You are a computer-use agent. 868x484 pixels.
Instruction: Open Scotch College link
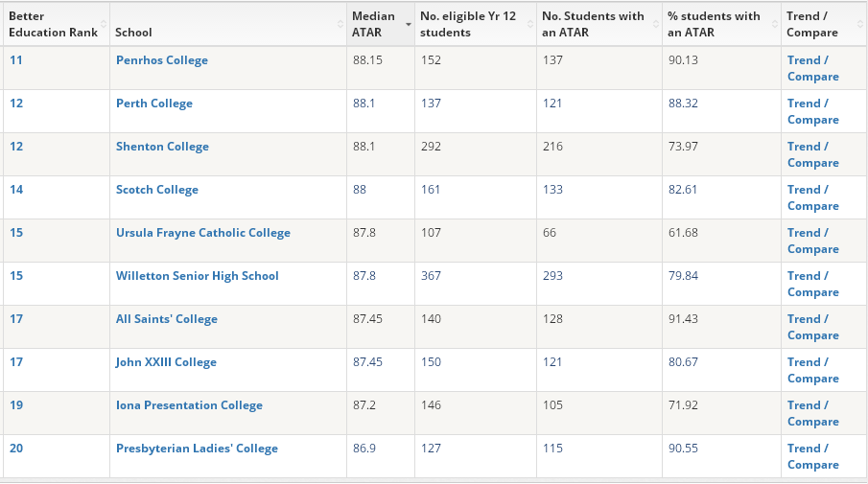point(156,190)
